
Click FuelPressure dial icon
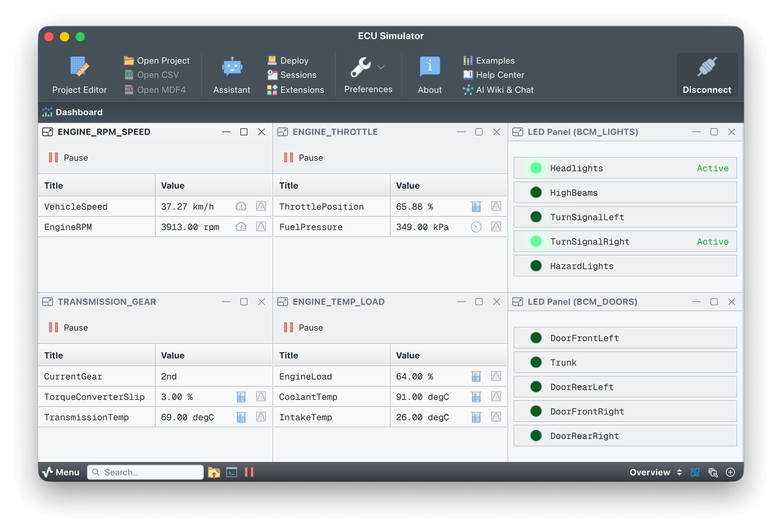476,227
